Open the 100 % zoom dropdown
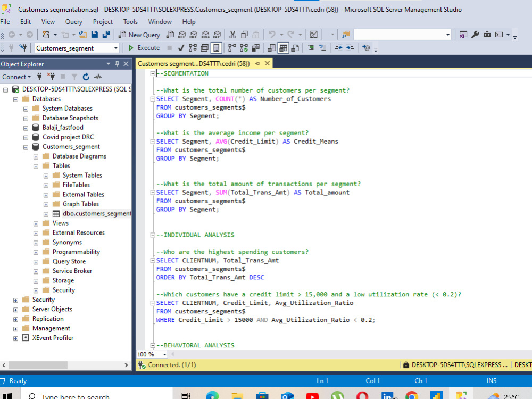The width and height of the screenshot is (532, 399). coord(164,354)
